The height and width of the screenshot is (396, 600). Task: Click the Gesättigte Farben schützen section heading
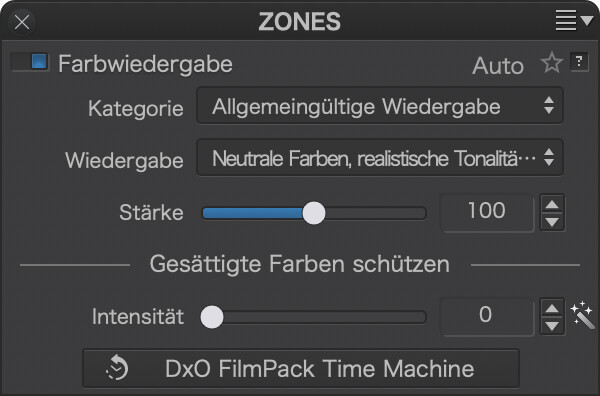click(x=300, y=264)
